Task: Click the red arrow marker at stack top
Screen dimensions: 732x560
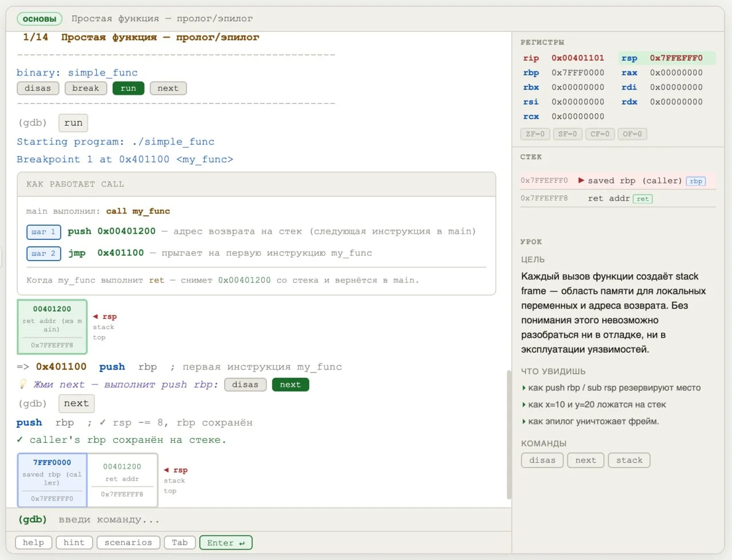Action: [x=581, y=181]
